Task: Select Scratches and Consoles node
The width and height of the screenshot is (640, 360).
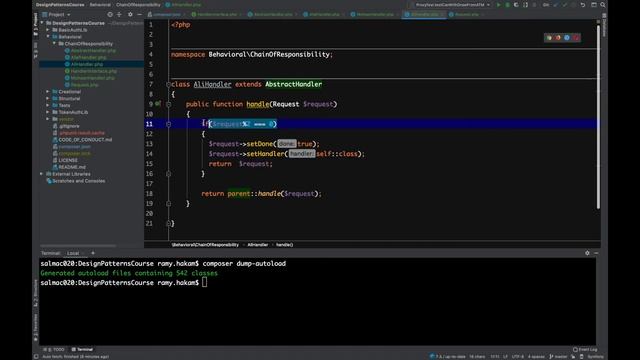Action: 78,181
